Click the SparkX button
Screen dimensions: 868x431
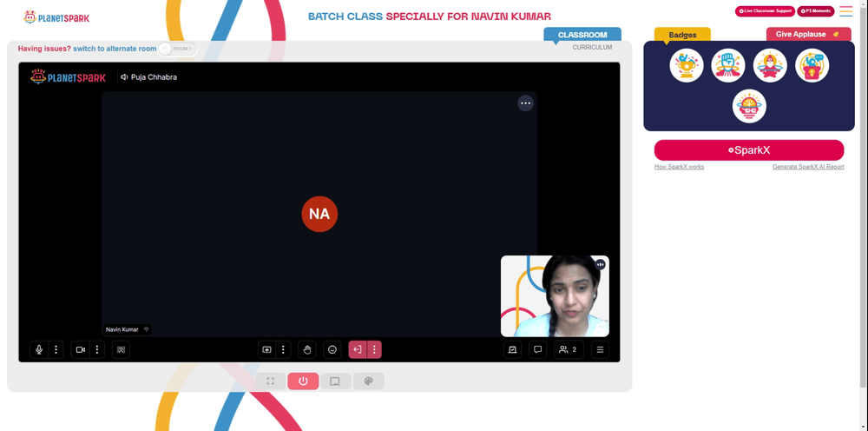click(x=749, y=150)
